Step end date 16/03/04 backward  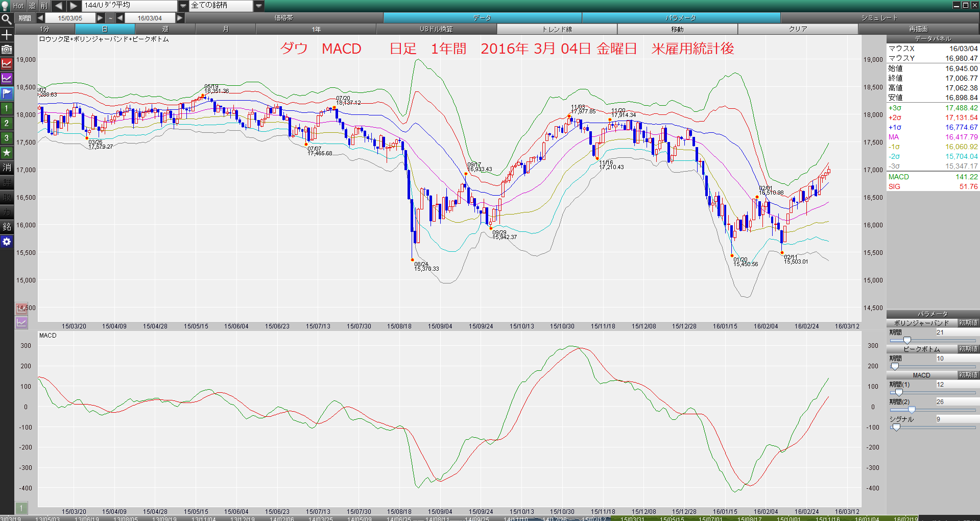click(120, 18)
